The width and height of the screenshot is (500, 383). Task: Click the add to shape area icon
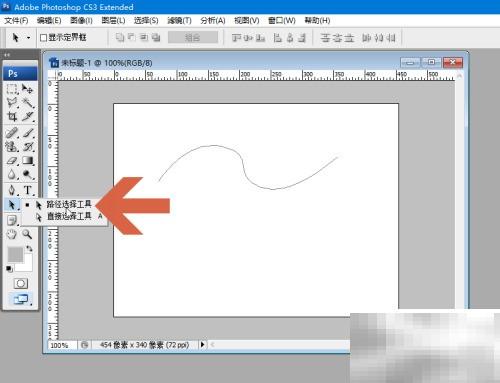pos(120,37)
